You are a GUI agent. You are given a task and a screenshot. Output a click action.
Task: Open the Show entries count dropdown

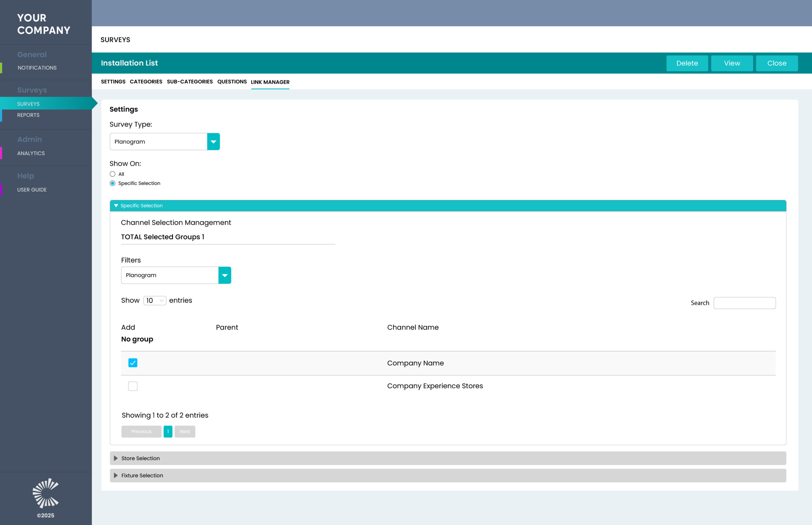click(155, 300)
